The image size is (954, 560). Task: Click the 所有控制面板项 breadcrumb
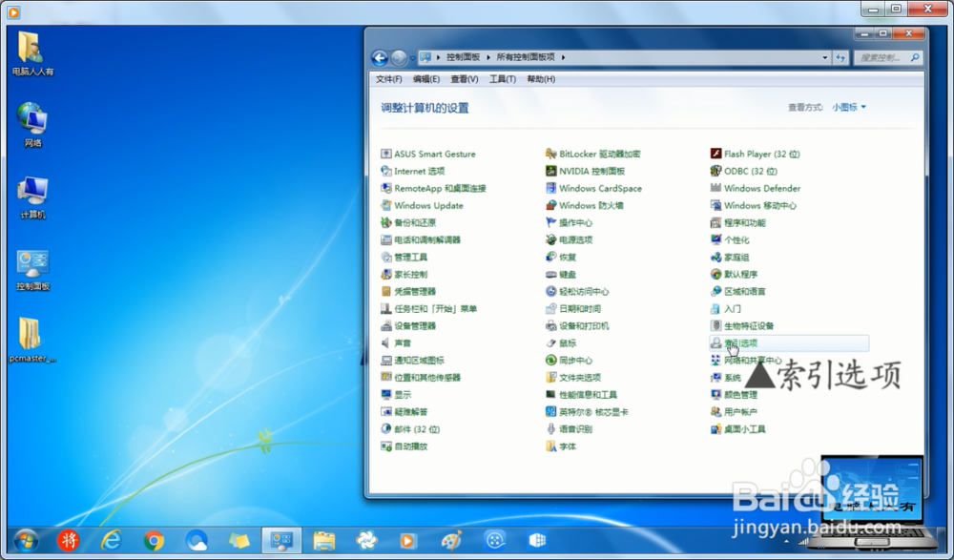(x=526, y=57)
